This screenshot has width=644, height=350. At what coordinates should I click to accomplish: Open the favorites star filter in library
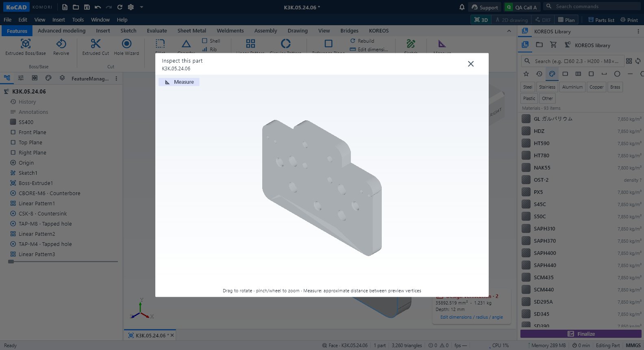pyautogui.click(x=526, y=74)
